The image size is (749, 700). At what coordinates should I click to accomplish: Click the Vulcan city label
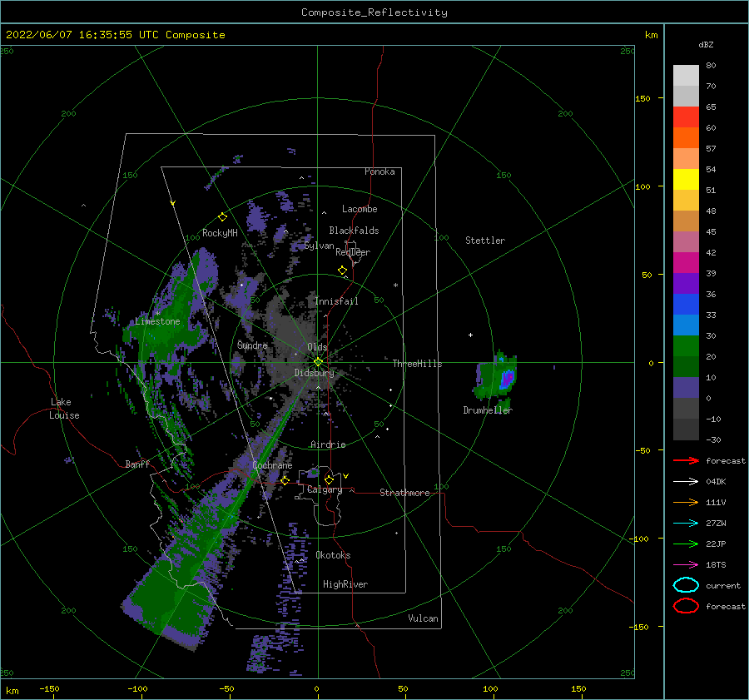[x=424, y=618]
